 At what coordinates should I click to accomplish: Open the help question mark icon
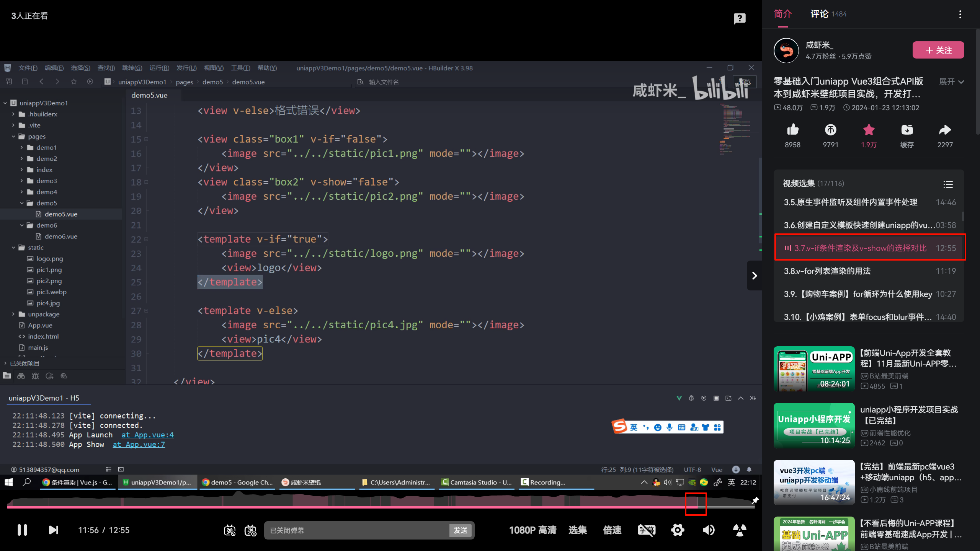pyautogui.click(x=740, y=18)
